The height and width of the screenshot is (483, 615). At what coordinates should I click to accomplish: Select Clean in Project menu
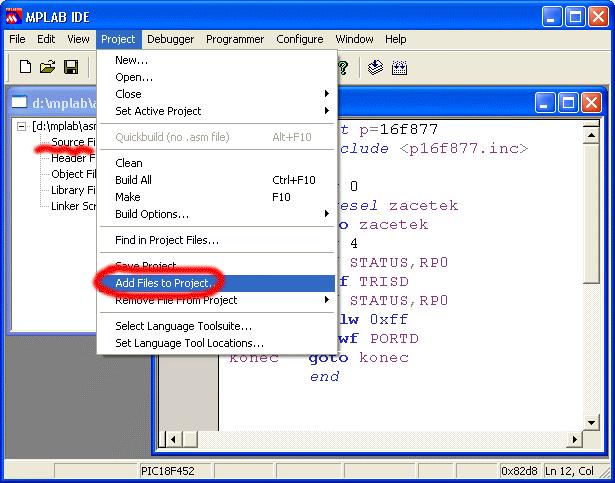217,163
